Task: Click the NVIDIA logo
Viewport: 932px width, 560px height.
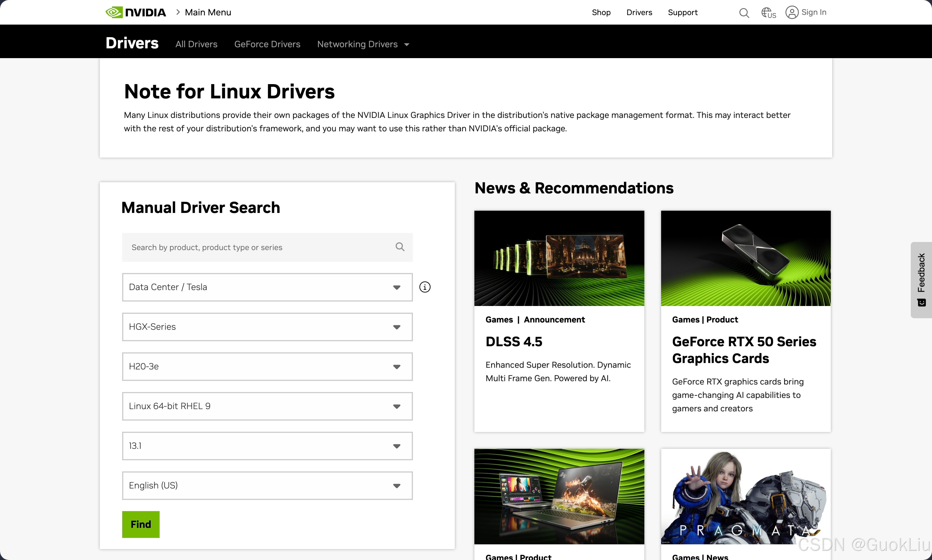Action: [x=136, y=13]
